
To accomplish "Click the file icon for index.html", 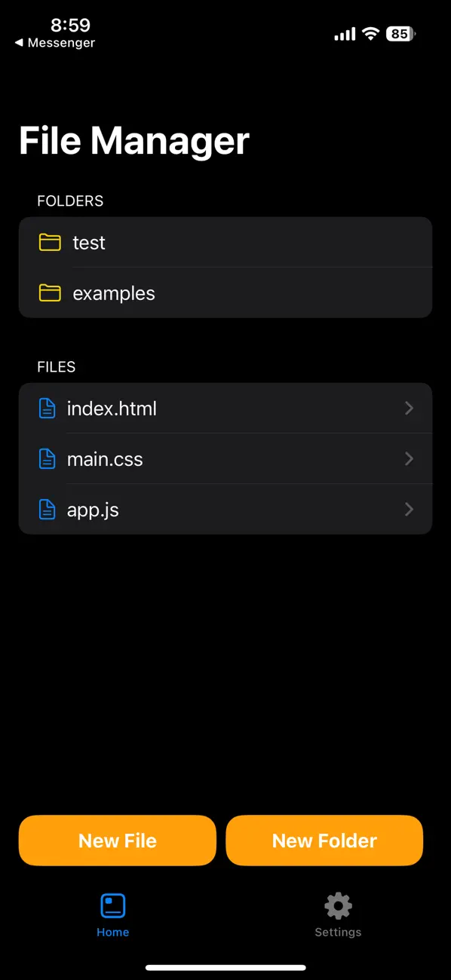I will pyautogui.click(x=47, y=408).
